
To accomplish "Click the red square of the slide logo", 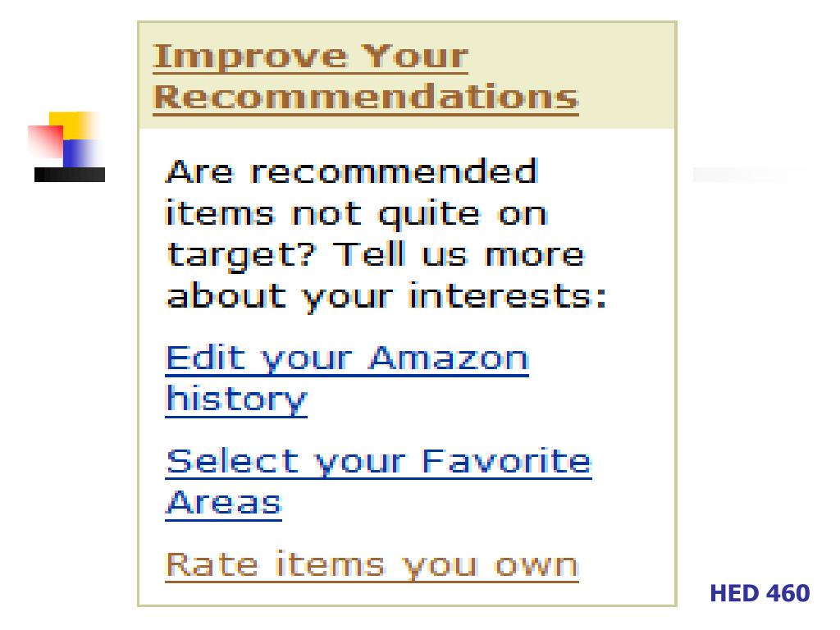I will click(44, 140).
